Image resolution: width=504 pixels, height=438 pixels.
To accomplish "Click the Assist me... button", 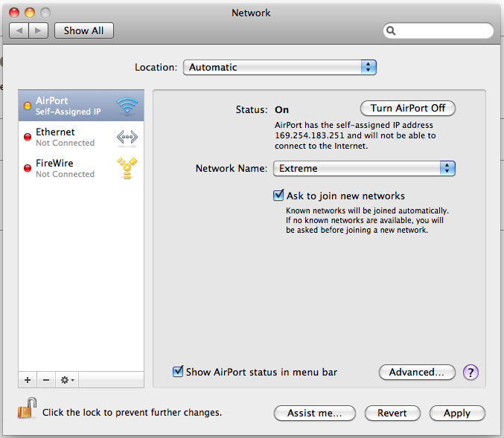I will [315, 413].
